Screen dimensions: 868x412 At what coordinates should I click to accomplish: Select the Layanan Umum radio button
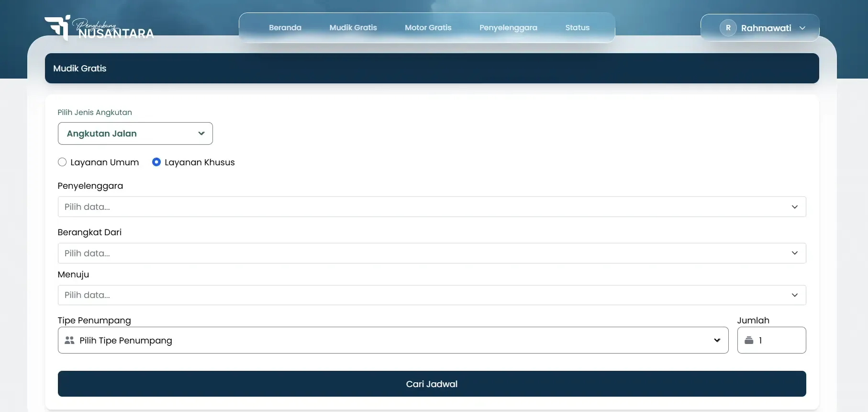click(62, 162)
